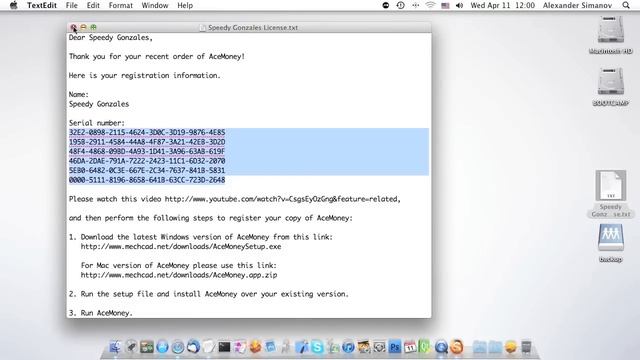Viewport: 640px width, 360px height.
Task: Click serial line starting 1958-2911
Action: [x=147, y=142]
